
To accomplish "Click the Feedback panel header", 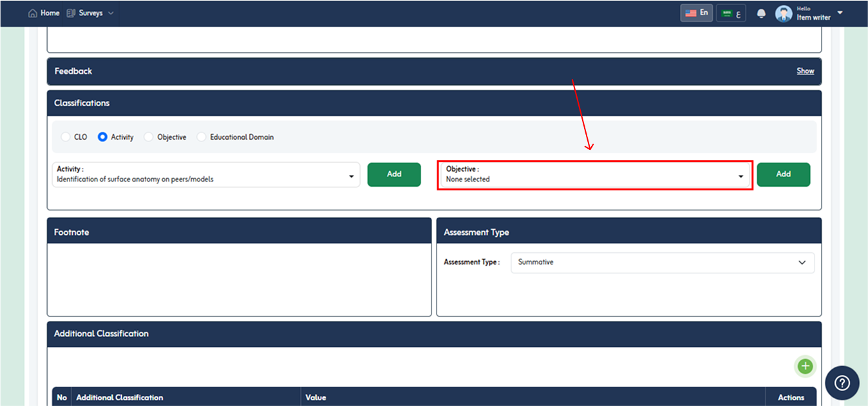I will click(x=434, y=71).
